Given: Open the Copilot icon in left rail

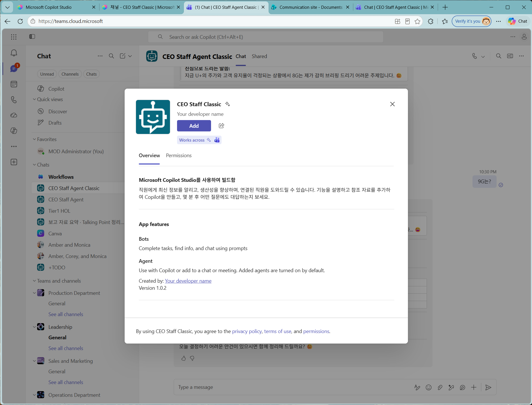Looking at the screenshot, I should (x=14, y=131).
